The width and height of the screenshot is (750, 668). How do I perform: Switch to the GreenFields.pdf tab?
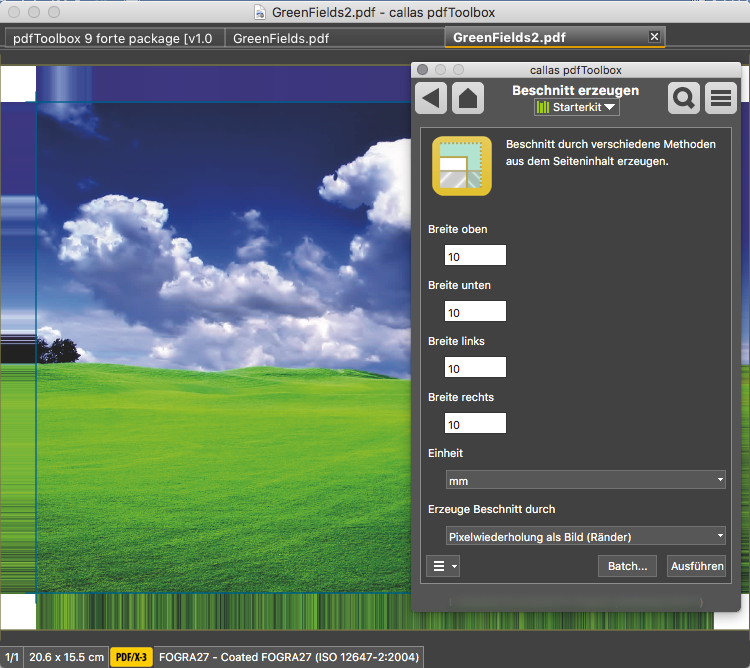click(334, 38)
